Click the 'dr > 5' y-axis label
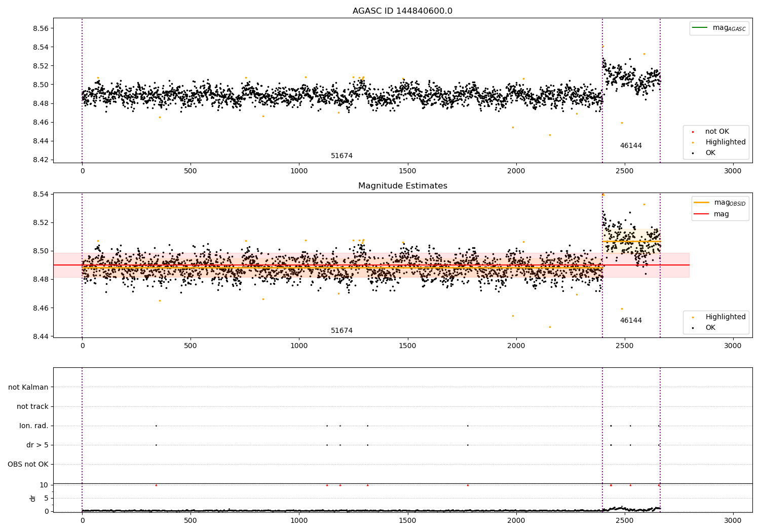 pyautogui.click(x=37, y=445)
